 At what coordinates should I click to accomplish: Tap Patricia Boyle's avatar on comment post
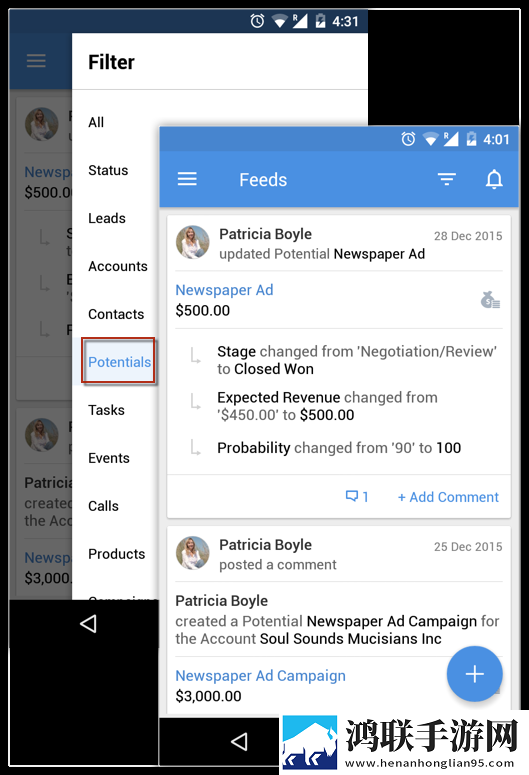[193, 553]
